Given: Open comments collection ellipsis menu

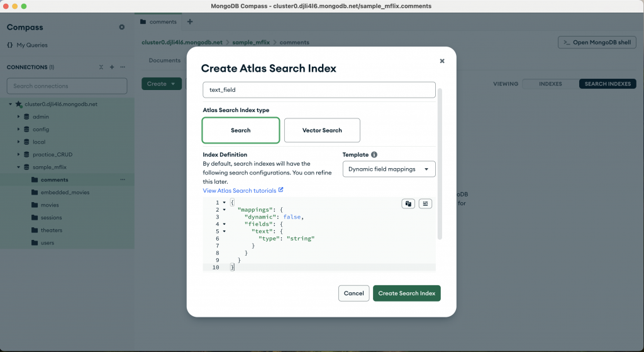Looking at the screenshot, I should coord(123,179).
